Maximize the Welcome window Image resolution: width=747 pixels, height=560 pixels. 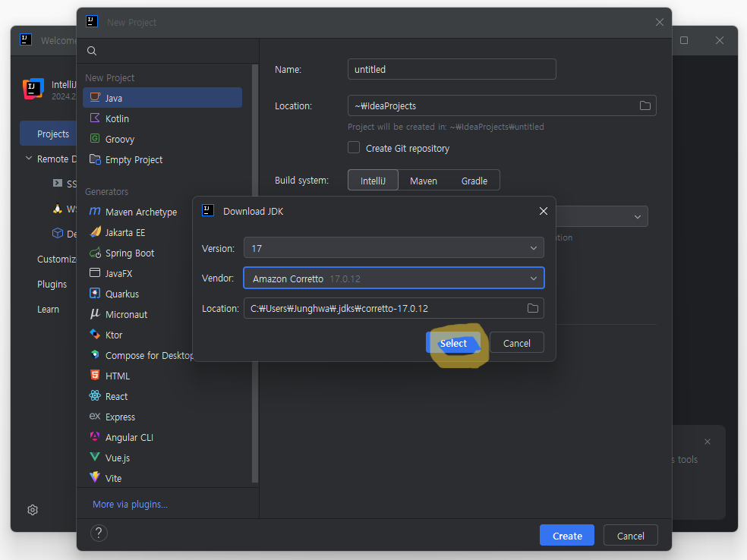click(x=684, y=40)
